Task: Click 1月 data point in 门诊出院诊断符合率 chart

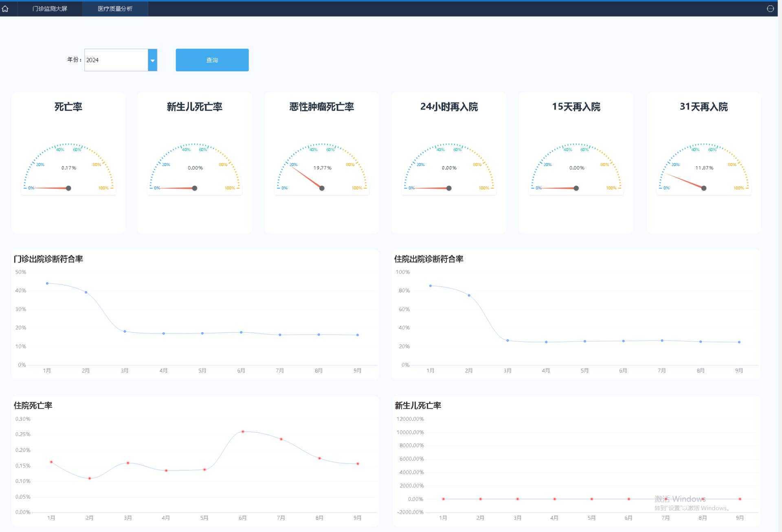Action: coord(47,283)
